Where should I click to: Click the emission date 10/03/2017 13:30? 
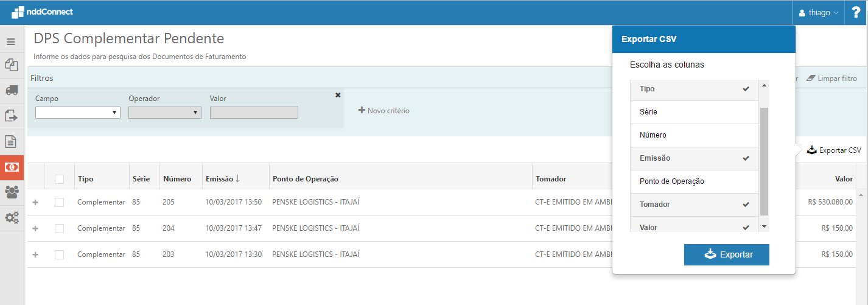(x=234, y=254)
